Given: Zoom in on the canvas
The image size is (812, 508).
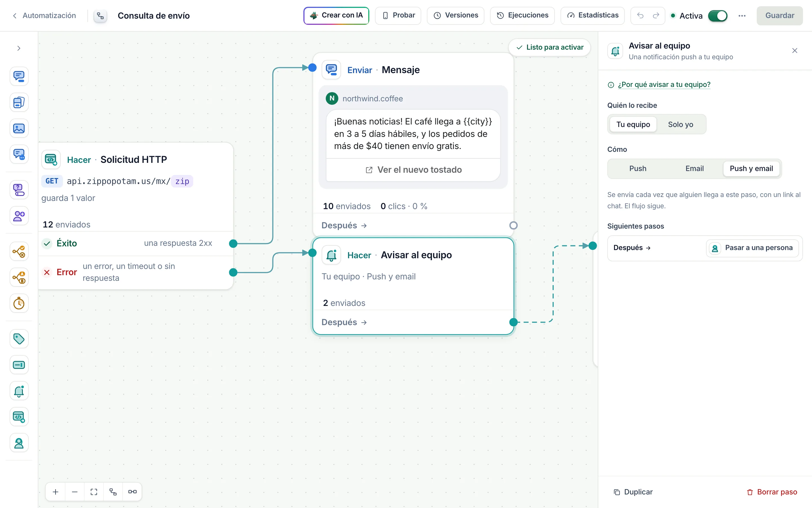Looking at the screenshot, I should point(56,492).
